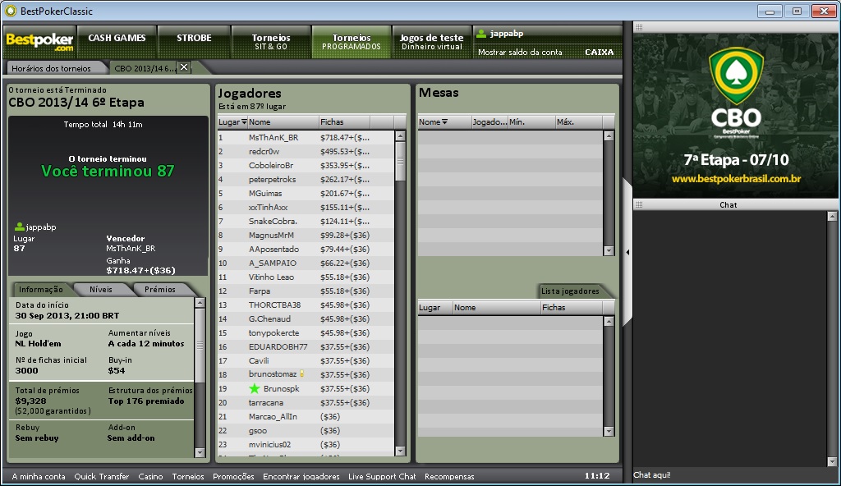Click the yellow icon next to brunostomaz

(302, 373)
